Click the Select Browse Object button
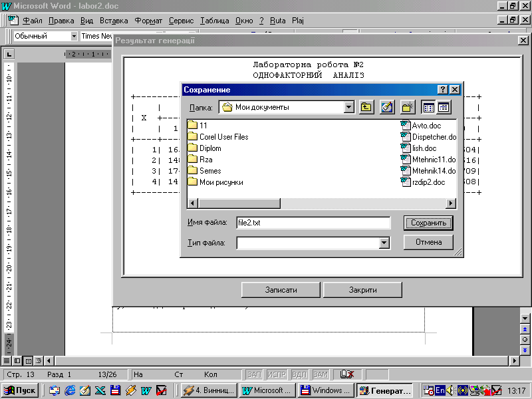 coord(525,340)
